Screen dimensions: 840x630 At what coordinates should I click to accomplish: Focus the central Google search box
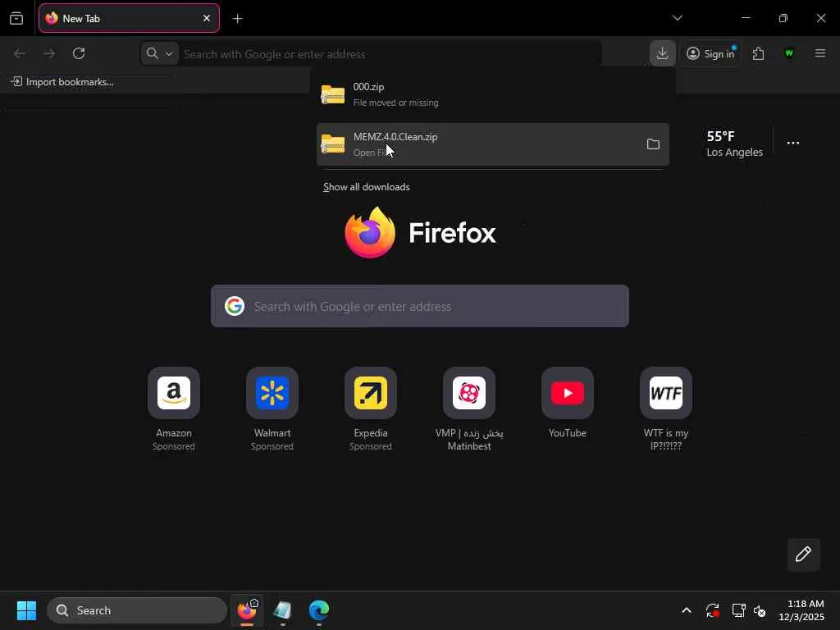(x=420, y=306)
